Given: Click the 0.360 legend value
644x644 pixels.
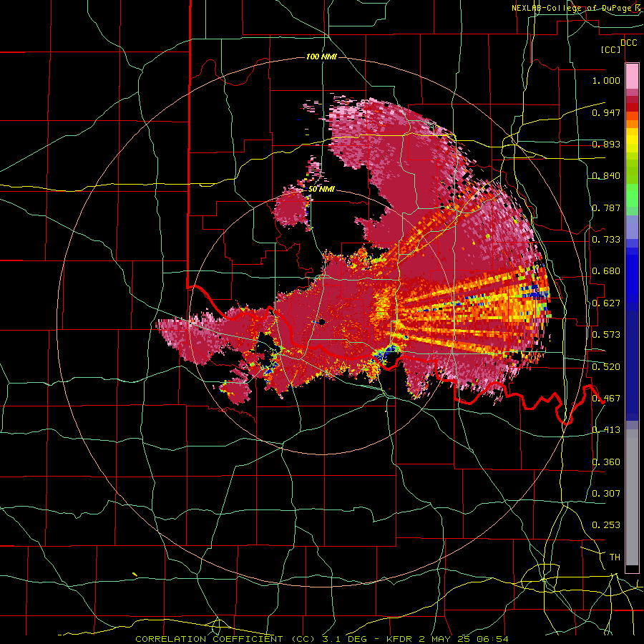Looking at the screenshot, I should tap(606, 462).
